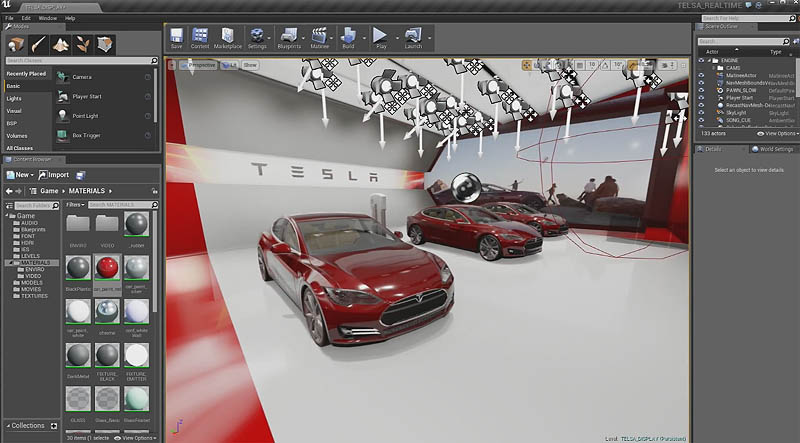The height and width of the screenshot is (443, 800).
Task: Open Scene Outliner View Options
Action: pyautogui.click(x=778, y=133)
